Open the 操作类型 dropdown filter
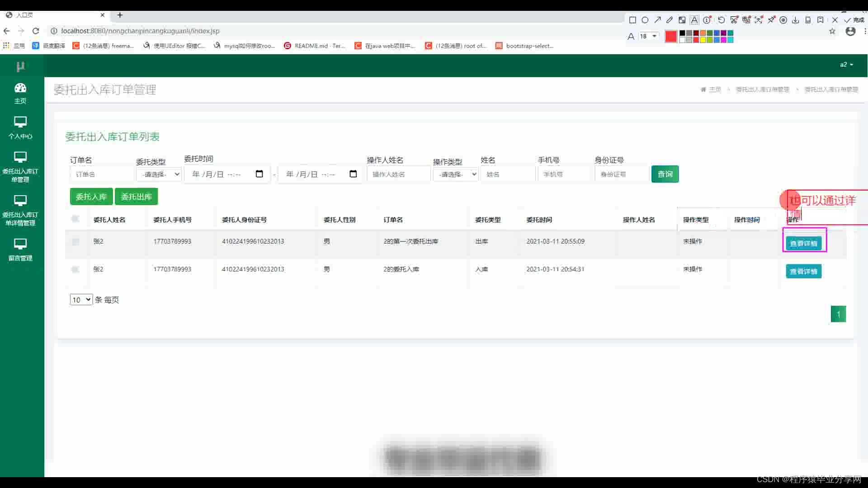This screenshot has width=868, height=488. [456, 174]
